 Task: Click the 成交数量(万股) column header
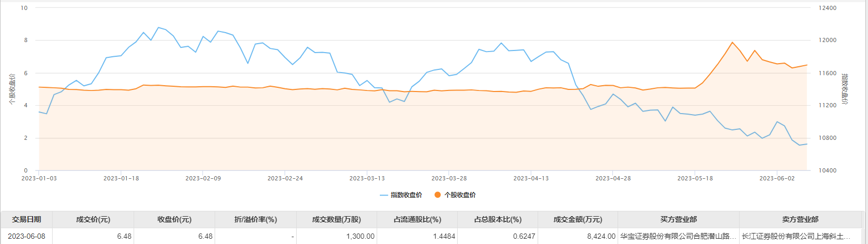pyautogui.click(x=337, y=220)
